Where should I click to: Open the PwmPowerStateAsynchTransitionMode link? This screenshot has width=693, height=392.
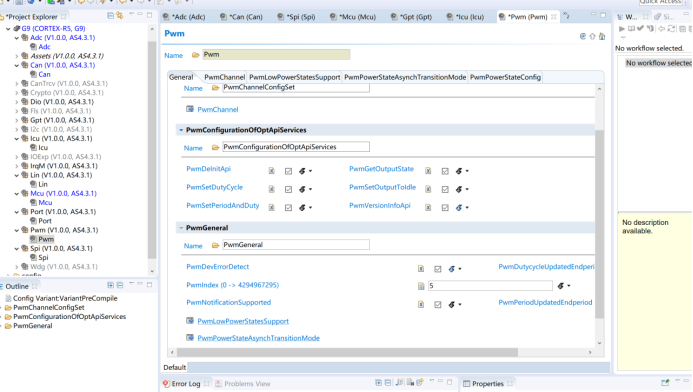click(259, 338)
